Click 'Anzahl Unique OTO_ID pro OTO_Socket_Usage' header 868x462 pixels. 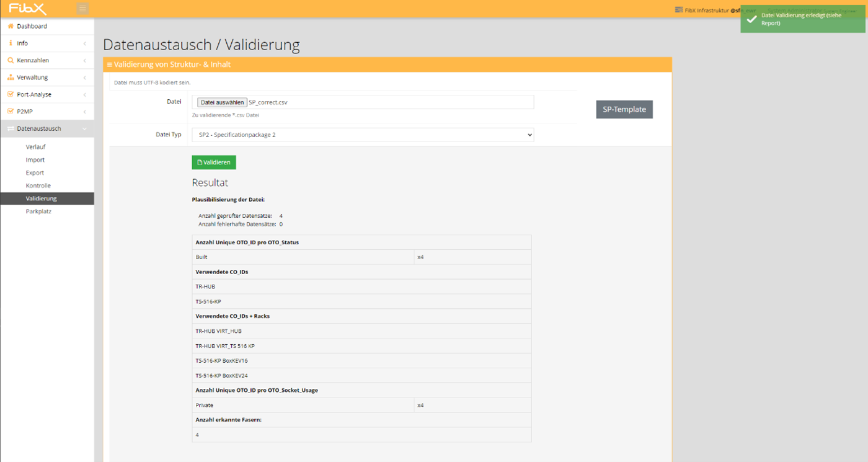[x=362, y=390]
